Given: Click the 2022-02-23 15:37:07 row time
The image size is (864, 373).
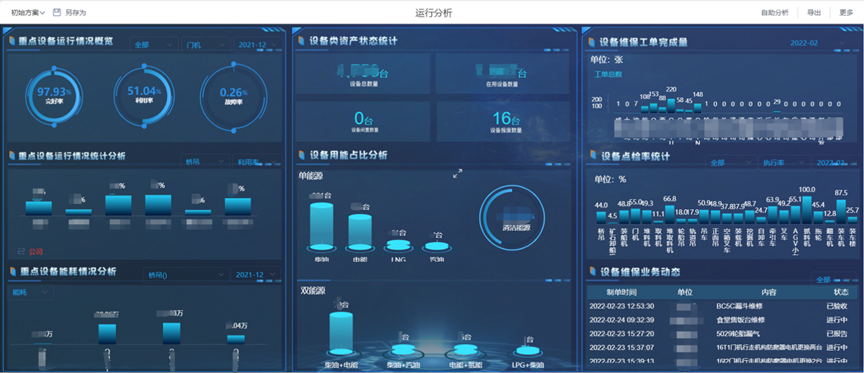Looking at the screenshot, I should click(622, 348).
